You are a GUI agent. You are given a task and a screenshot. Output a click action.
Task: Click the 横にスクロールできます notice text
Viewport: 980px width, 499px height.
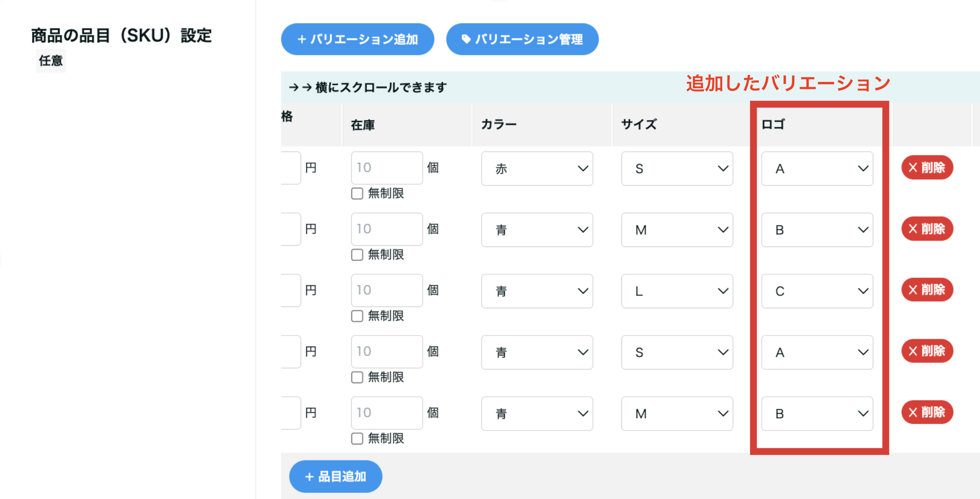point(381,87)
